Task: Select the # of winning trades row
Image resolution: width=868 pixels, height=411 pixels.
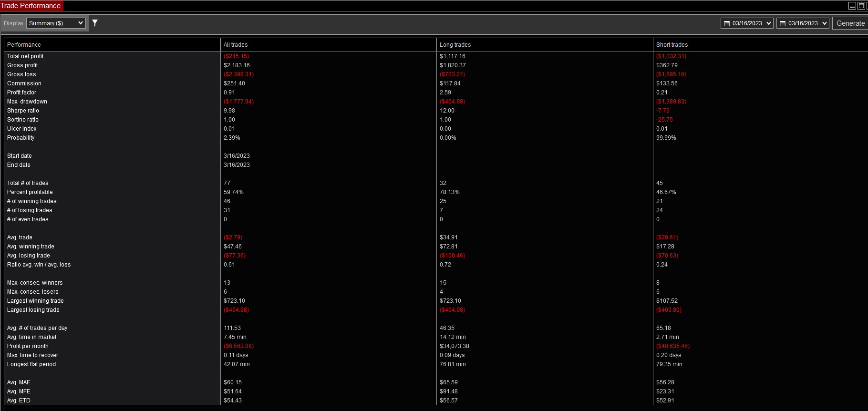Action: pos(32,201)
